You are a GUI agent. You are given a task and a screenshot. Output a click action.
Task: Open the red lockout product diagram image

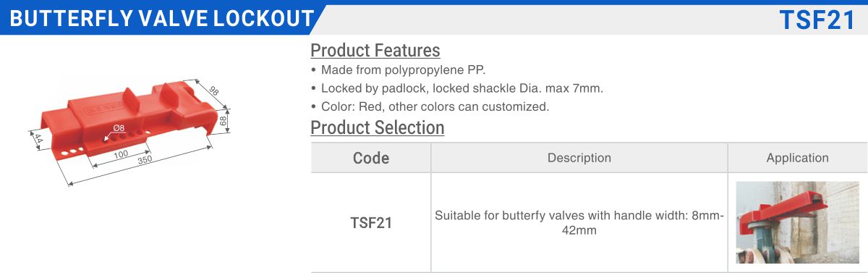[x=129, y=131]
